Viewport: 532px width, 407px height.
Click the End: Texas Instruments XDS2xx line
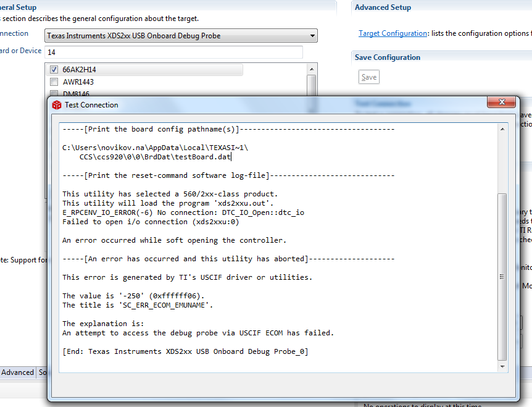coord(185,351)
